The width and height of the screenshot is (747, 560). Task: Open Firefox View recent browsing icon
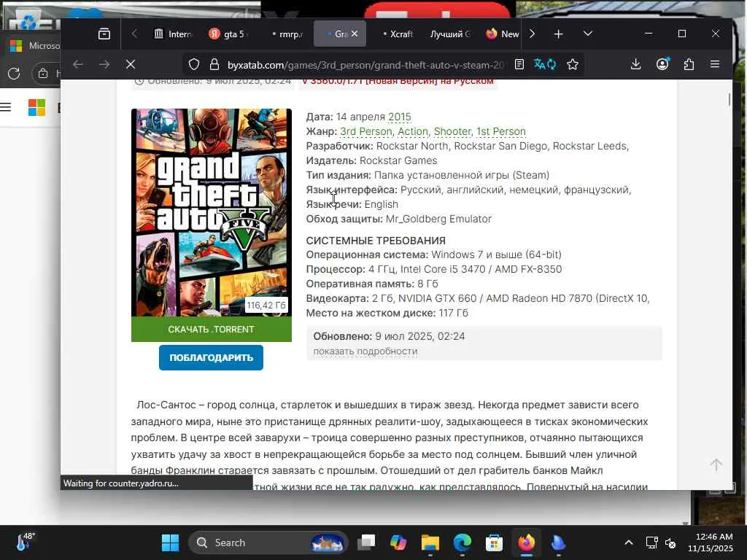point(104,34)
